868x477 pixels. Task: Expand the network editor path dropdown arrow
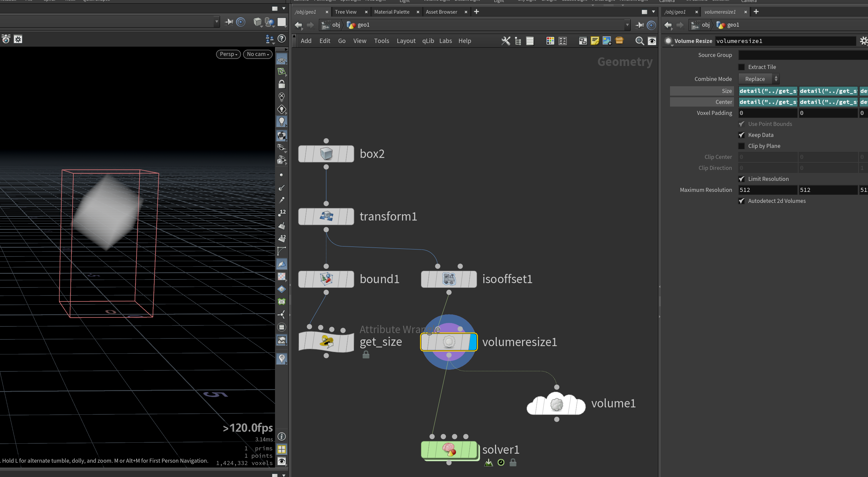click(x=627, y=25)
